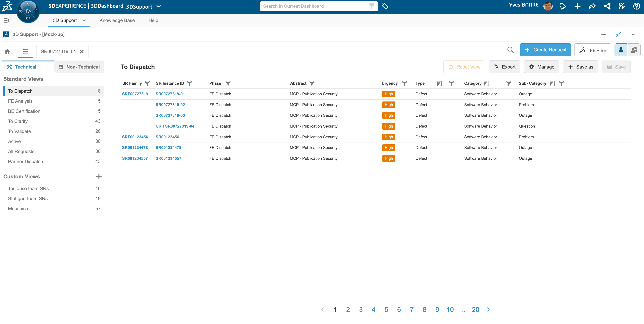Screen dimensions: 644x324
Task: Click the home icon in the view bar
Action: [x=7, y=51]
